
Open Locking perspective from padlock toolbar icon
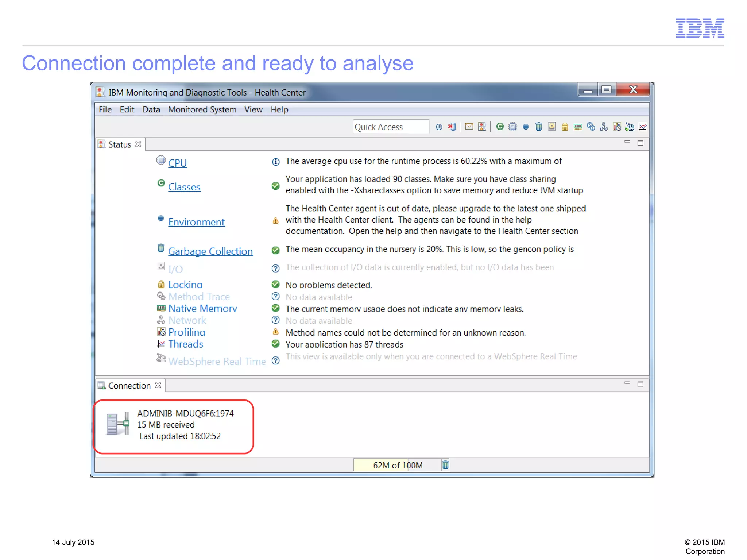pyautogui.click(x=565, y=127)
